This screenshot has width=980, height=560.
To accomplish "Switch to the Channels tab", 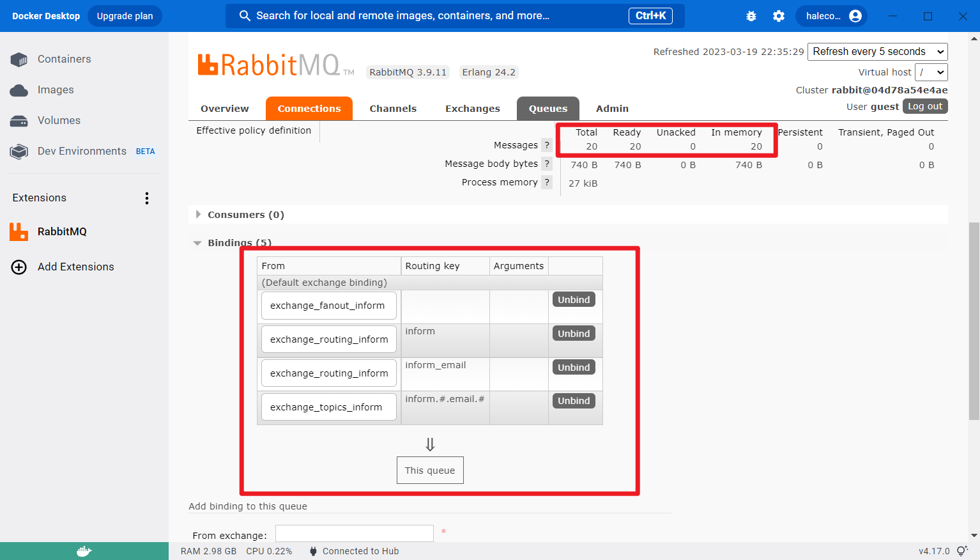I will (x=393, y=109).
